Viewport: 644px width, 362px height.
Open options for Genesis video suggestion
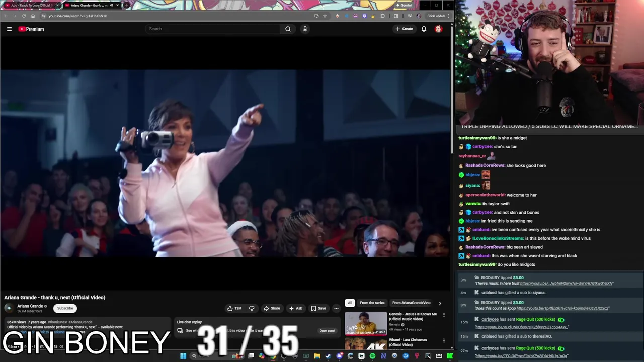pyautogui.click(x=444, y=315)
